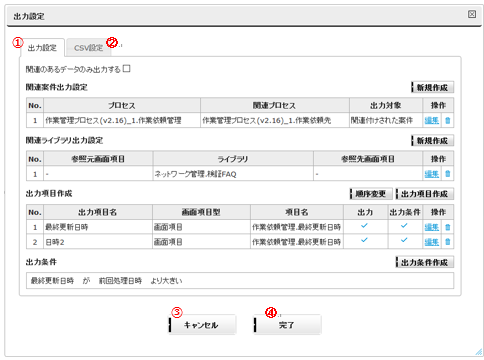Open the CSV設定 tab
Viewport: 484px width, 360px height.
point(88,48)
